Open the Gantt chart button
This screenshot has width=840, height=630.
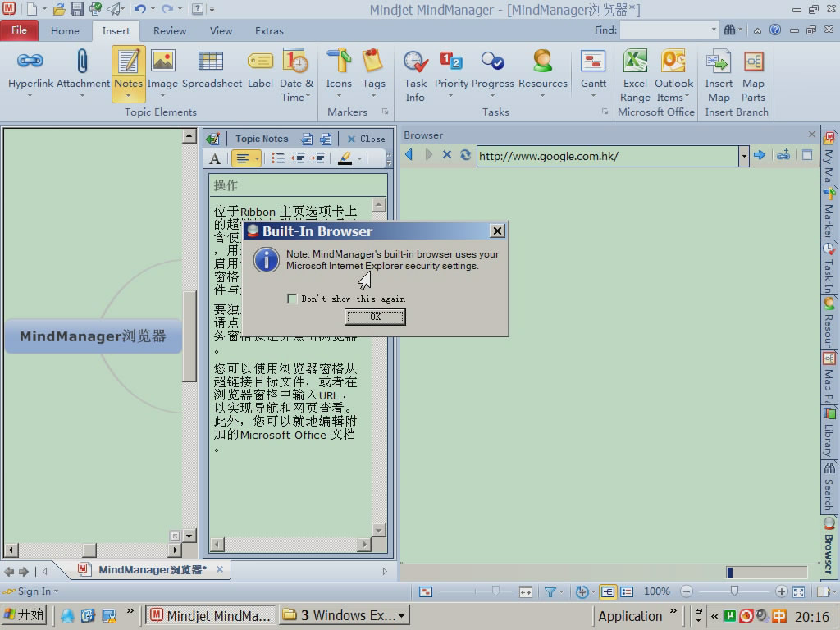pos(593,68)
